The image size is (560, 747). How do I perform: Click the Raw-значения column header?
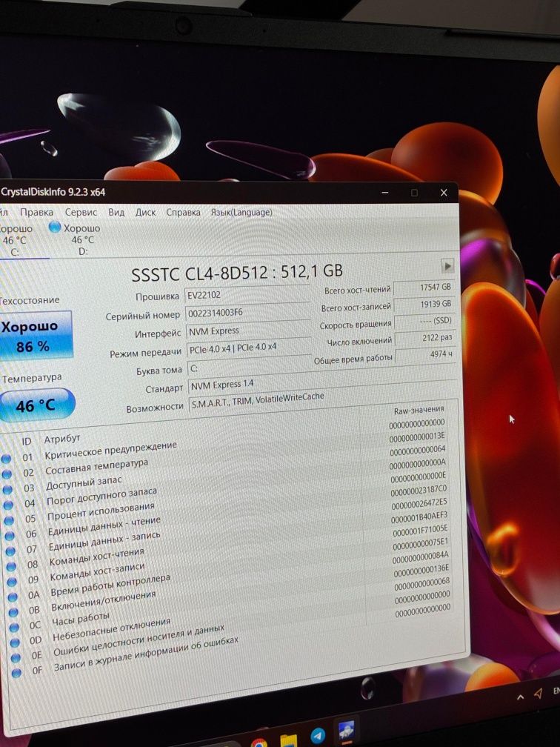tap(419, 410)
